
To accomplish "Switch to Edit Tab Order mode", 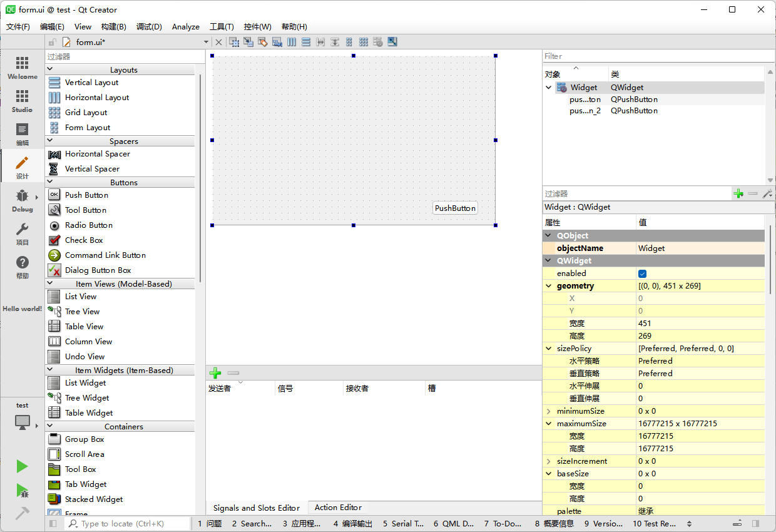I will 277,42.
